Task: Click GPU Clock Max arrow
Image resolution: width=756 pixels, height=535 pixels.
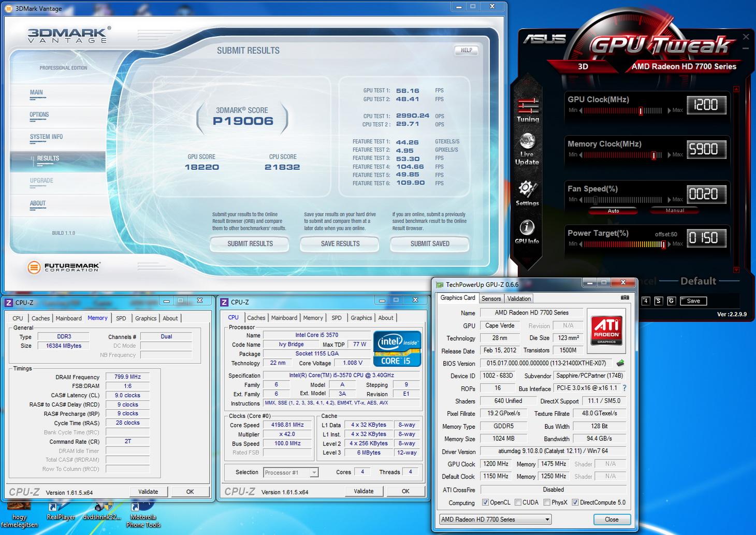Action: click(x=668, y=110)
